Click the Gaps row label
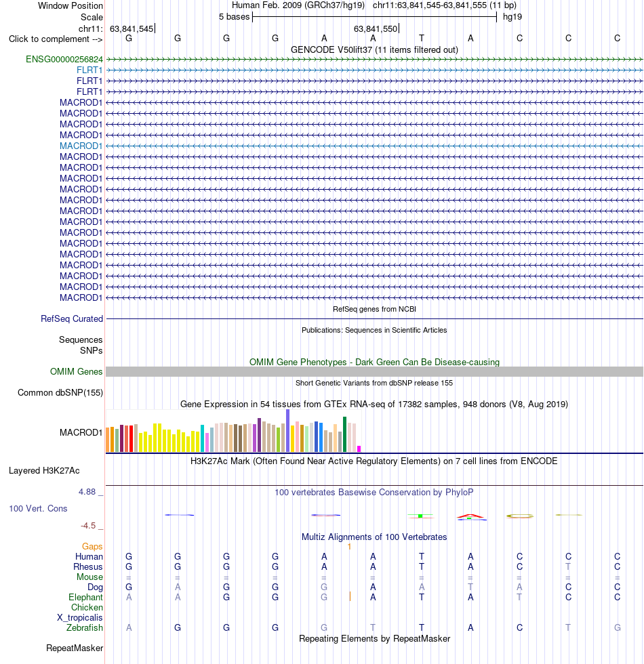This screenshot has width=644, height=664. 92,547
